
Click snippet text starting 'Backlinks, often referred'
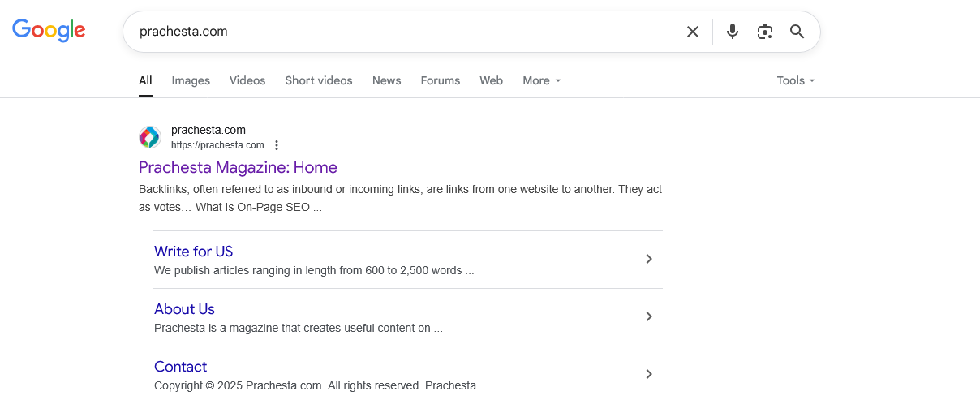coord(400,198)
